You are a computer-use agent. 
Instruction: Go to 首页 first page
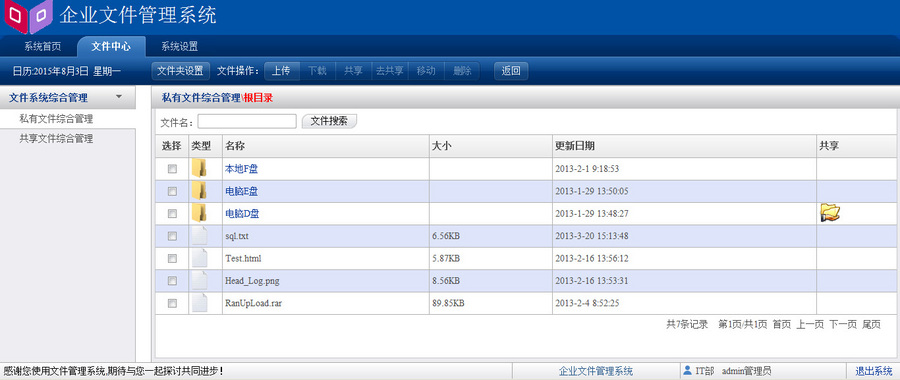pos(781,325)
